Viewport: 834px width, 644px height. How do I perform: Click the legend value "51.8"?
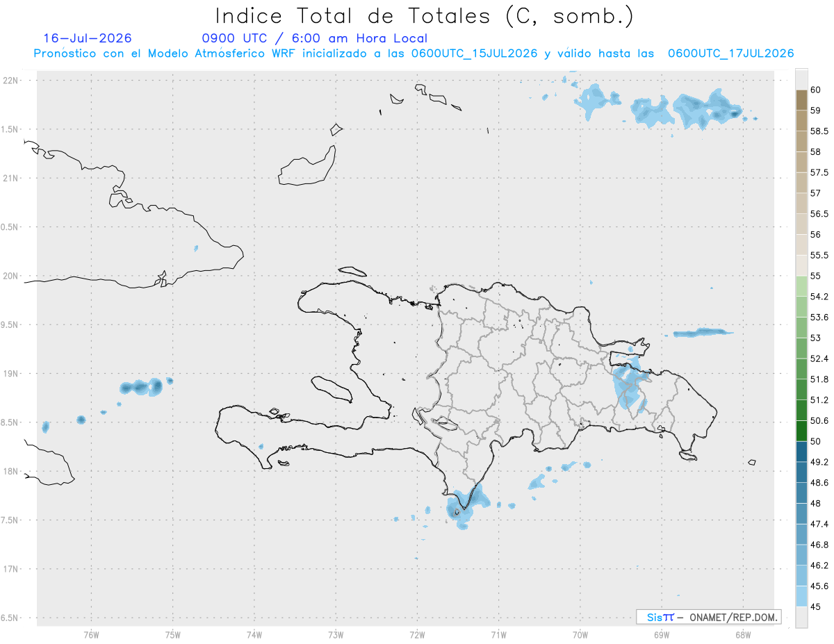tap(819, 379)
